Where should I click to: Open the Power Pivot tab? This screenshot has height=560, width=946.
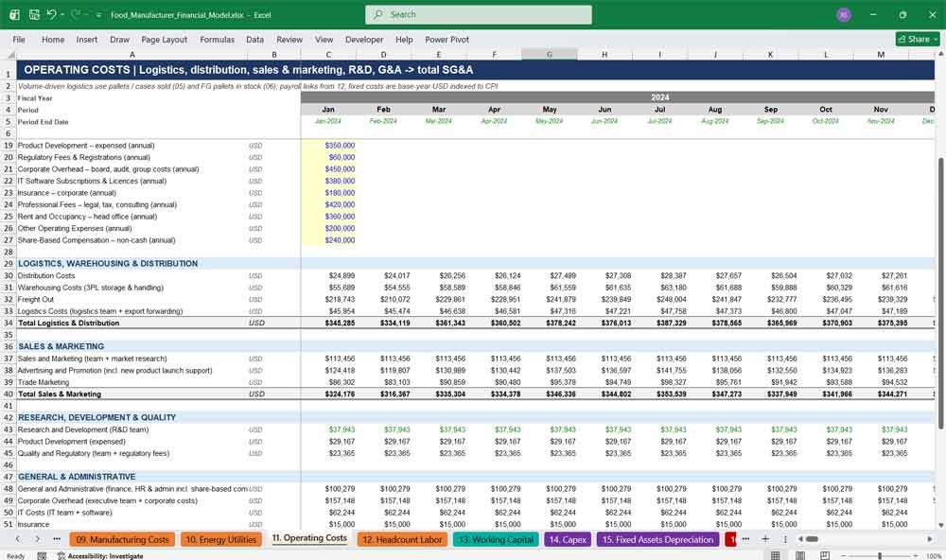pos(447,39)
